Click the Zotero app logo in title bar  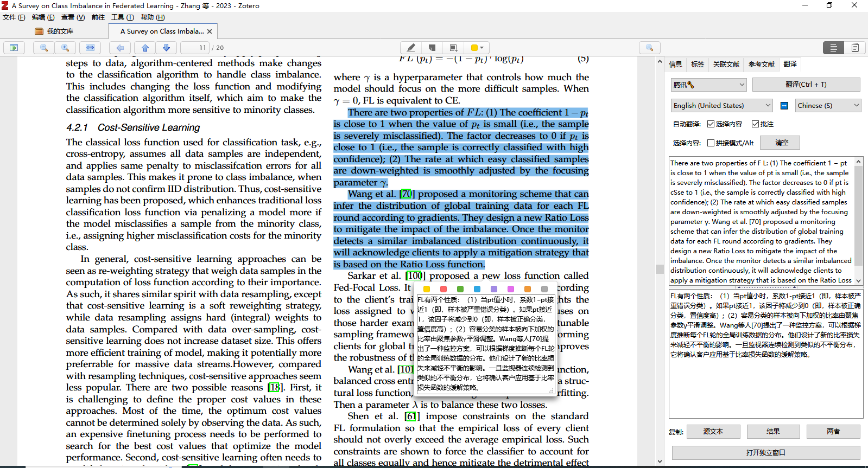5,5
